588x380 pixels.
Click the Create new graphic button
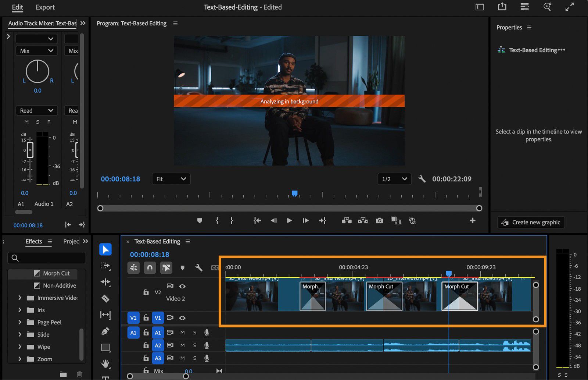click(530, 222)
